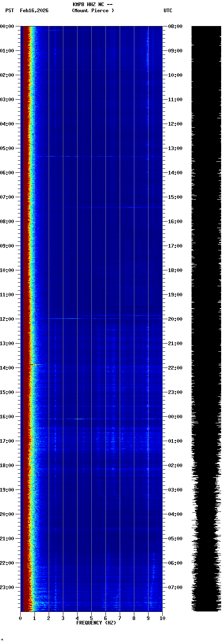Click the 10:00 UTC time label
This screenshot has width=224, height=644.
[175, 75]
